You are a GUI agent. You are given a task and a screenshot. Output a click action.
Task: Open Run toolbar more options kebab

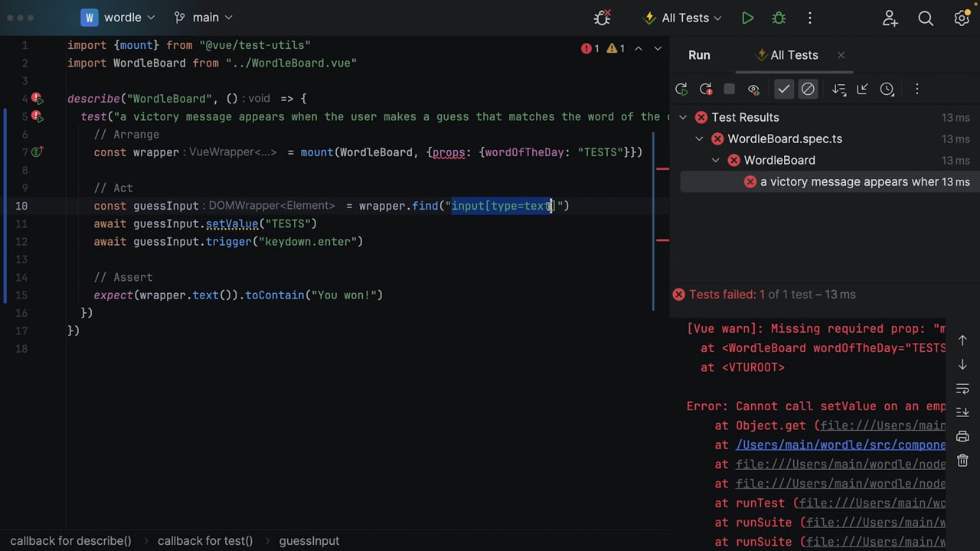(x=916, y=90)
